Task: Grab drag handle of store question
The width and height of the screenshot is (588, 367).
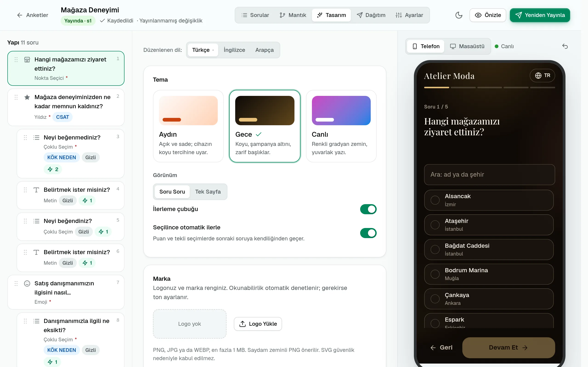Action: [x=16, y=59]
